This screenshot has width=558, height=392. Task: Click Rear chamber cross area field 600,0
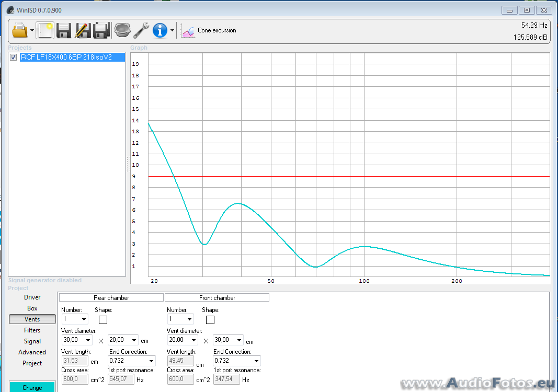75,379
